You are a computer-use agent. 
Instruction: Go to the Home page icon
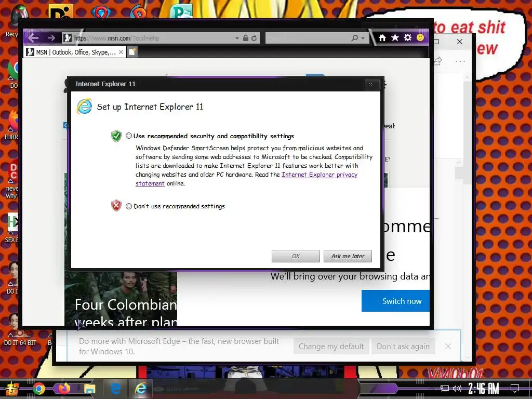coord(382,37)
